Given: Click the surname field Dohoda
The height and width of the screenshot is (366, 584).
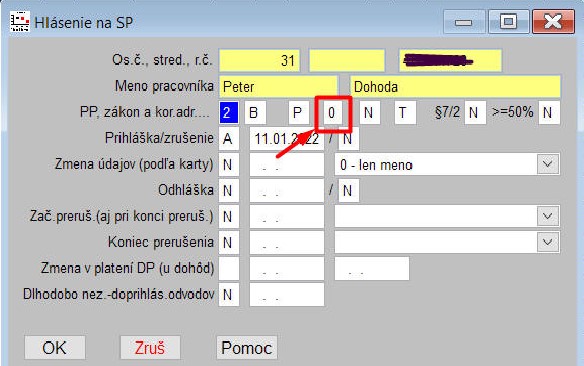Looking at the screenshot, I should pos(455,86).
